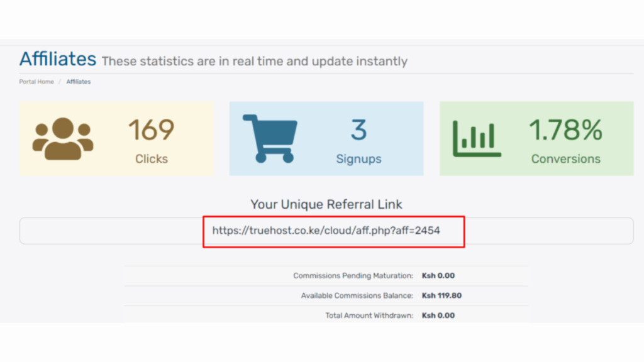The image size is (644, 362).
Task: Click the number 3 signups count
Action: [x=358, y=130]
